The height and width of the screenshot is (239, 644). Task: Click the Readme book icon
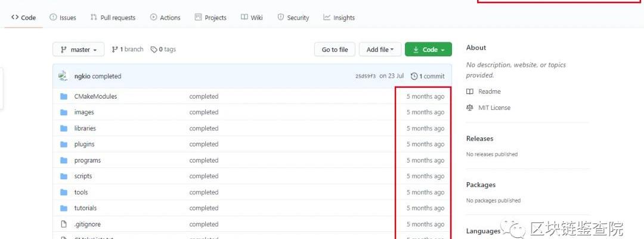click(x=470, y=91)
